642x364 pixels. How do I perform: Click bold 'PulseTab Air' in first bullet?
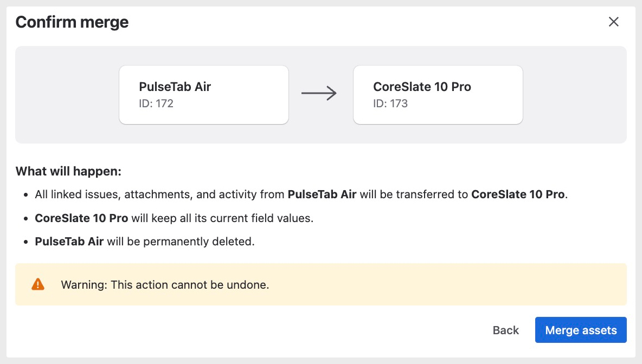[322, 194]
